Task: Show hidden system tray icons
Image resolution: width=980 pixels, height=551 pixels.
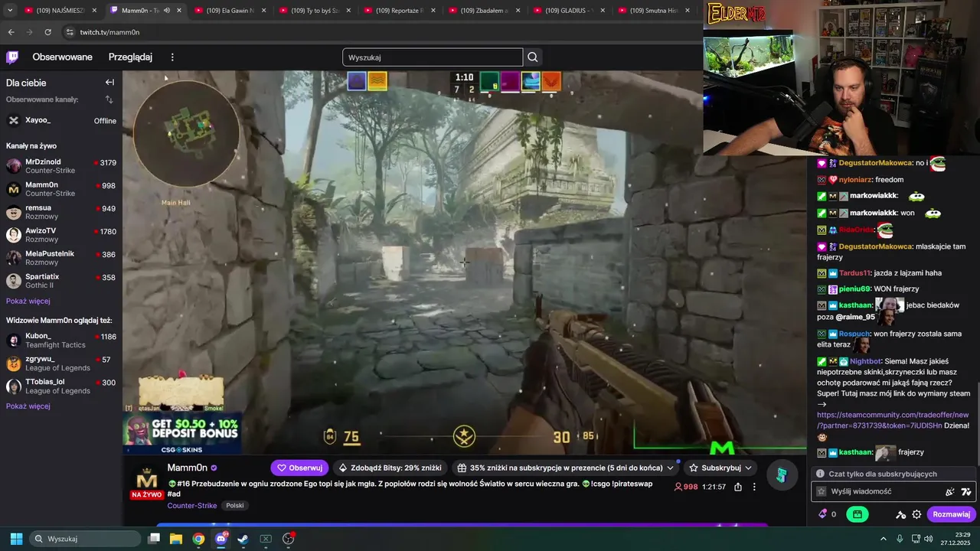Action: [x=883, y=539]
